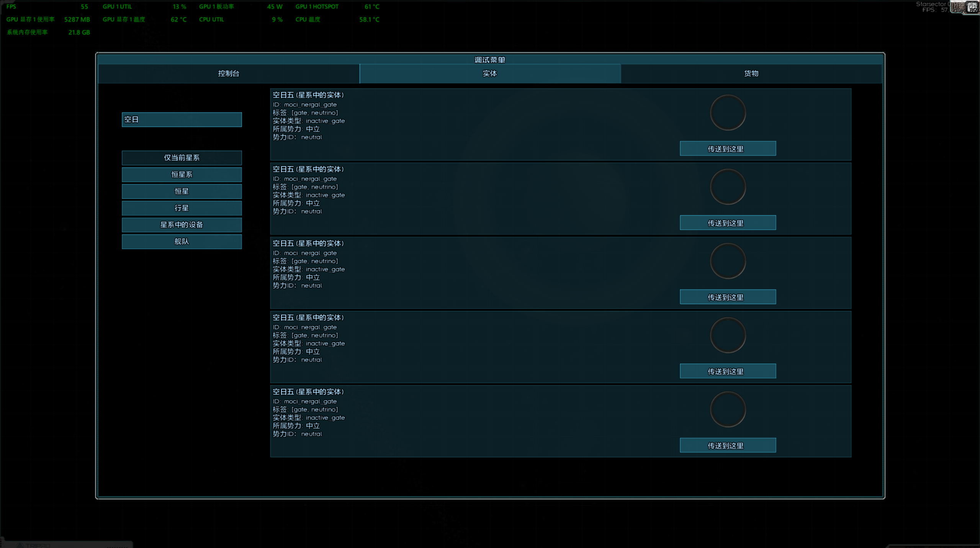Screen dimensions: 980x548
Task: Click the gate ring icon in first entry
Action: click(728, 113)
